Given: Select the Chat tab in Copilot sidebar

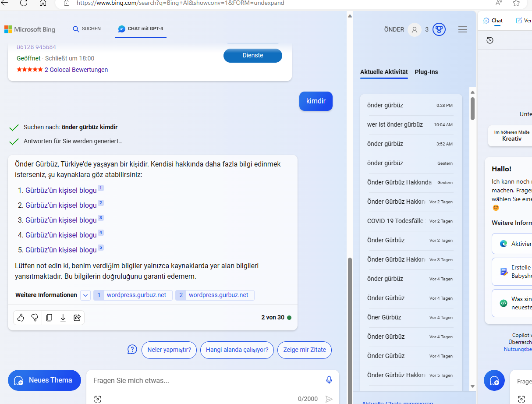Looking at the screenshot, I should [x=493, y=21].
